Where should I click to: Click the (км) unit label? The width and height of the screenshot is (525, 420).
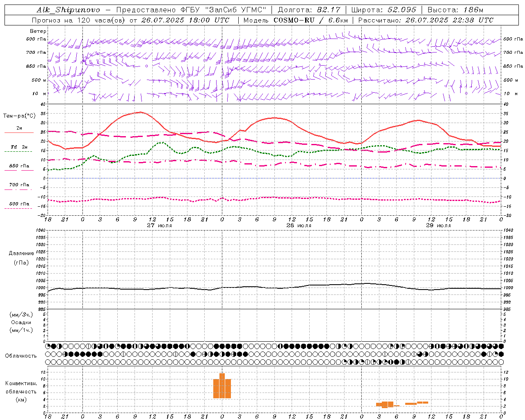(21, 399)
